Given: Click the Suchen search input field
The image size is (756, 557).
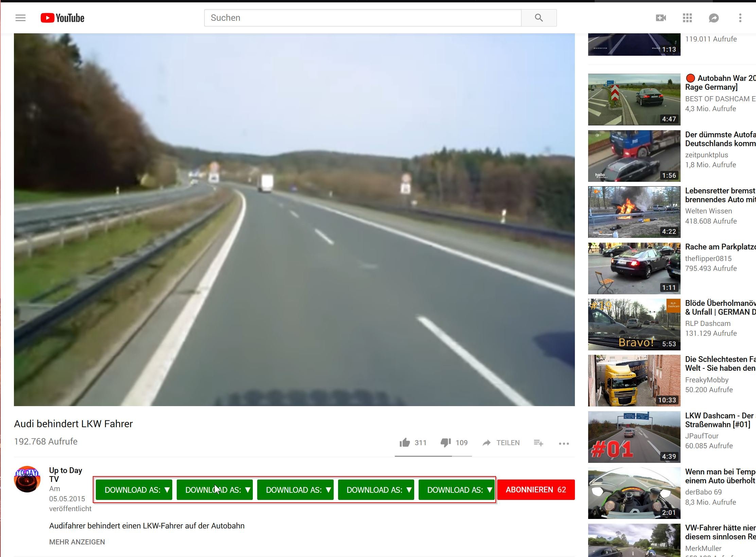Looking at the screenshot, I should (362, 18).
